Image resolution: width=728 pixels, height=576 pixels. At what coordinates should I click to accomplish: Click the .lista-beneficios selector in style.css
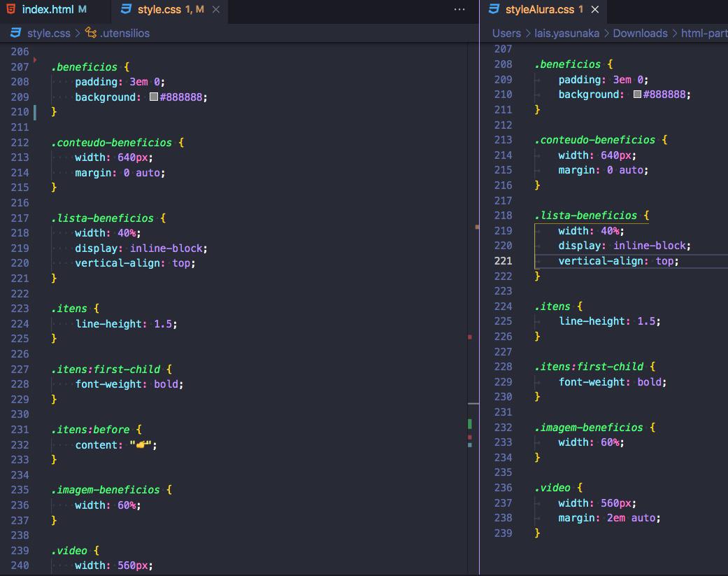click(x=103, y=218)
